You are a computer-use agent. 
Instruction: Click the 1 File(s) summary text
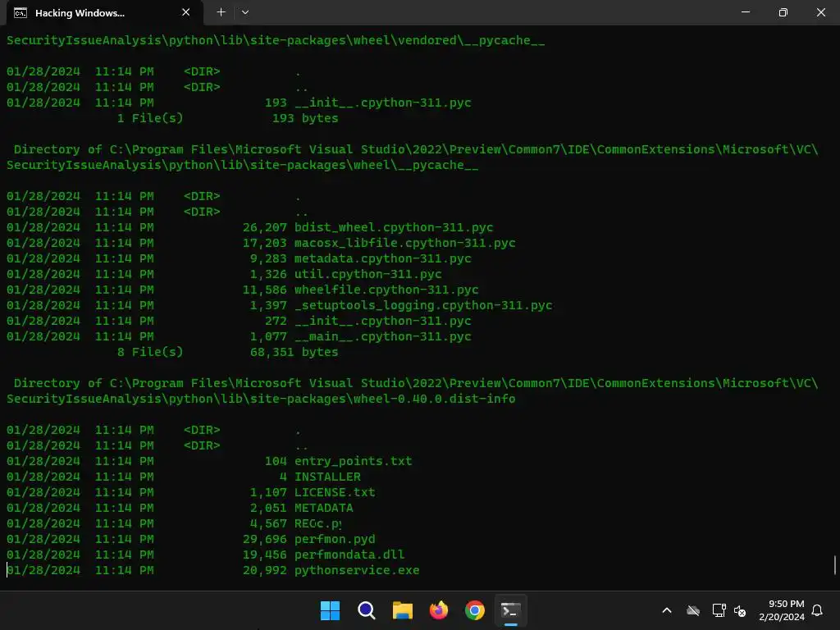coord(150,118)
